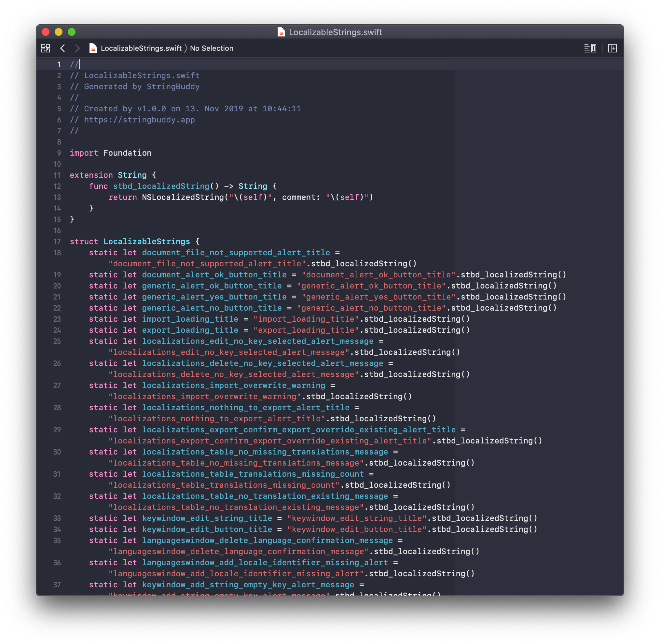The width and height of the screenshot is (660, 644).
Task: Click the Swift file icon in jump bar
Action: 93,49
